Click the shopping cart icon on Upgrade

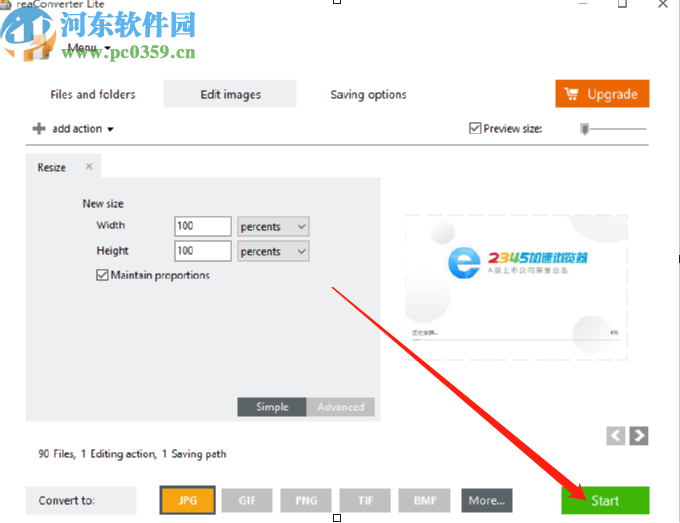[x=571, y=94]
